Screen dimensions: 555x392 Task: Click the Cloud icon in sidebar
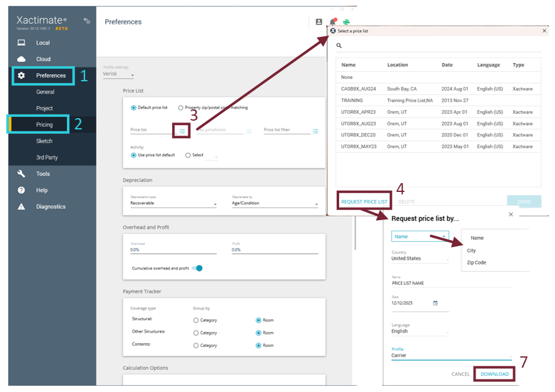pyautogui.click(x=21, y=59)
